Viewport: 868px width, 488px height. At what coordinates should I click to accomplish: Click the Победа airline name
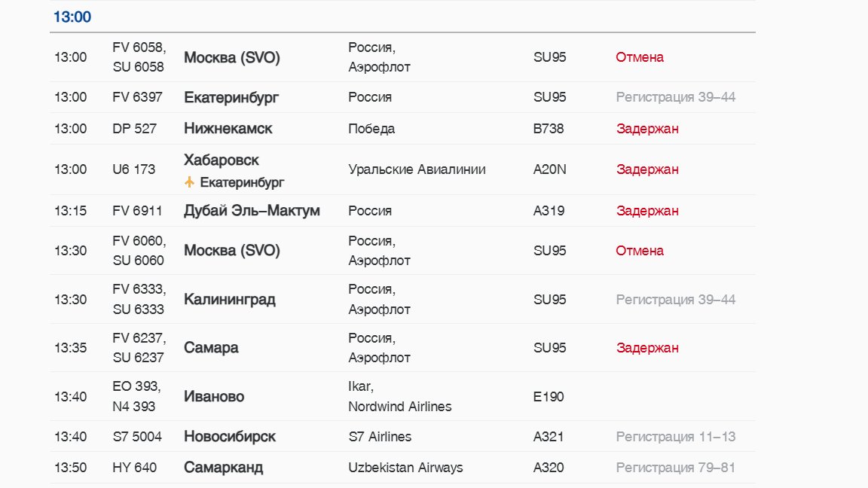(371, 129)
